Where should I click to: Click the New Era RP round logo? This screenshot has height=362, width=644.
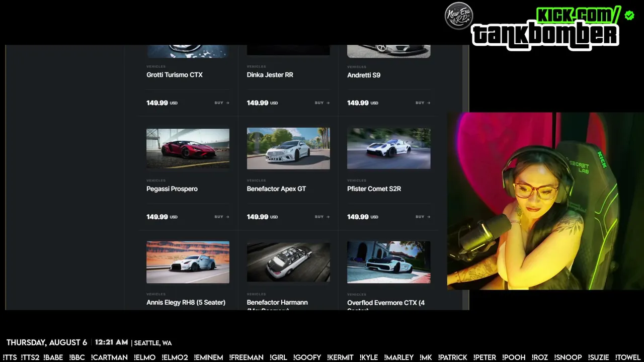tap(459, 16)
